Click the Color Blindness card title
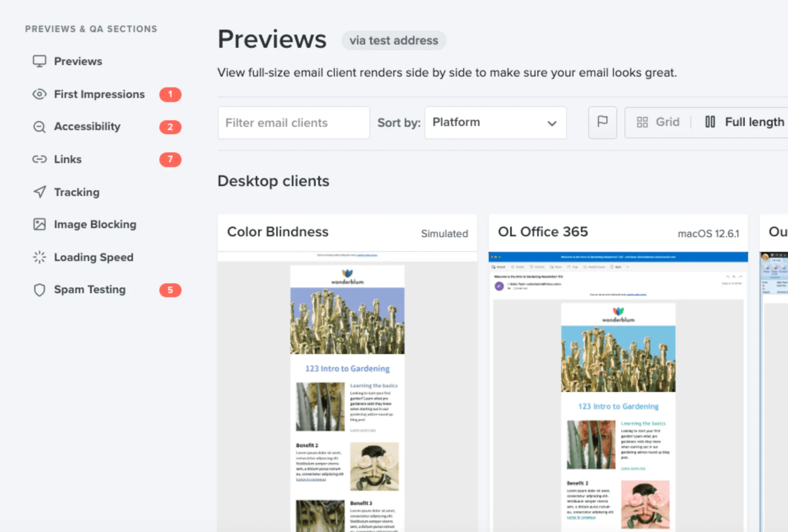Screen dimensions: 788x532 [278, 232]
